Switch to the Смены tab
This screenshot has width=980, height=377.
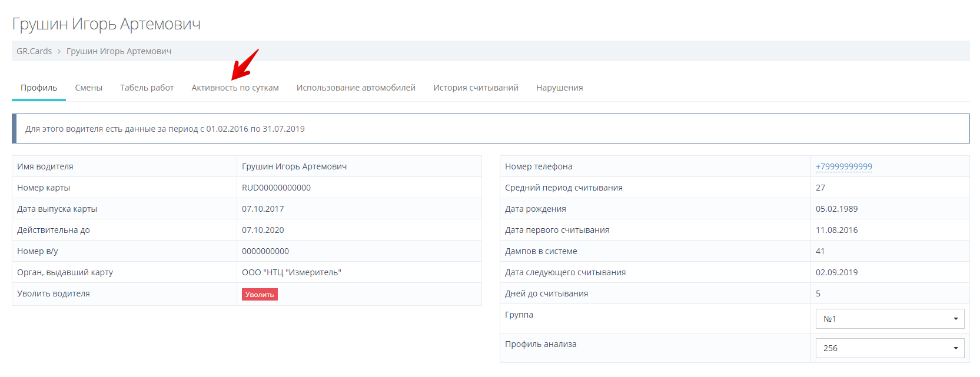(x=89, y=88)
